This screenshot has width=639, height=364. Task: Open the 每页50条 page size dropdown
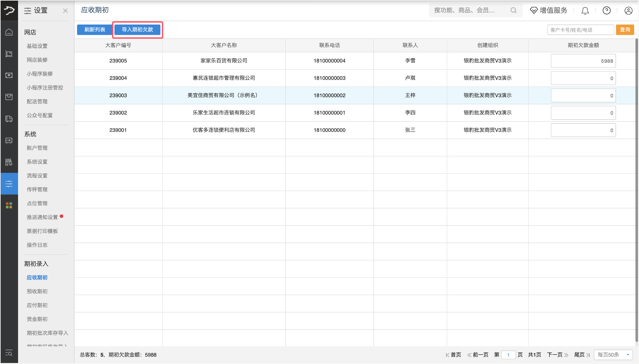pyautogui.click(x=613, y=355)
